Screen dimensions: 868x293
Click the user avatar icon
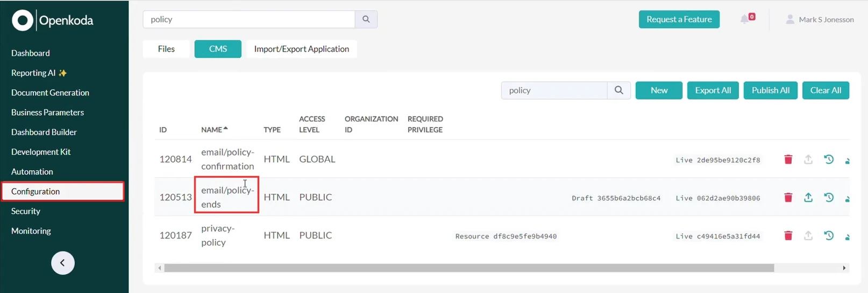point(790,19)
